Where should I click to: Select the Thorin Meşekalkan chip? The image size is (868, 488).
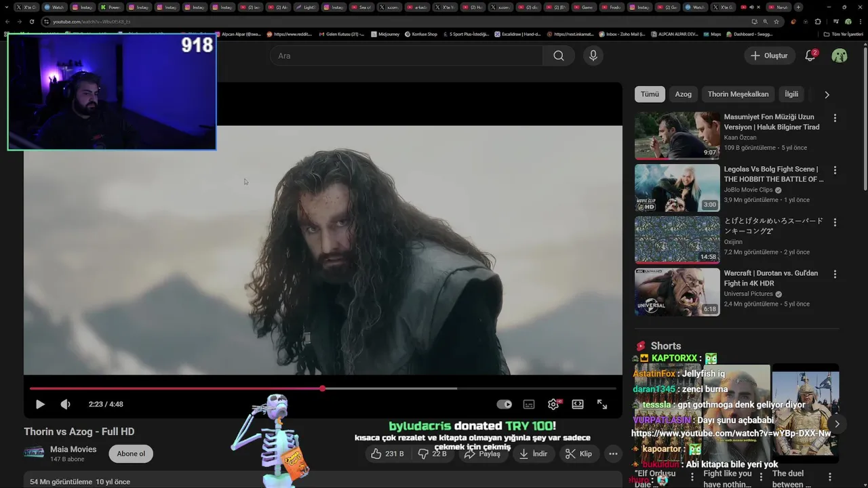(x=738, y=94)
